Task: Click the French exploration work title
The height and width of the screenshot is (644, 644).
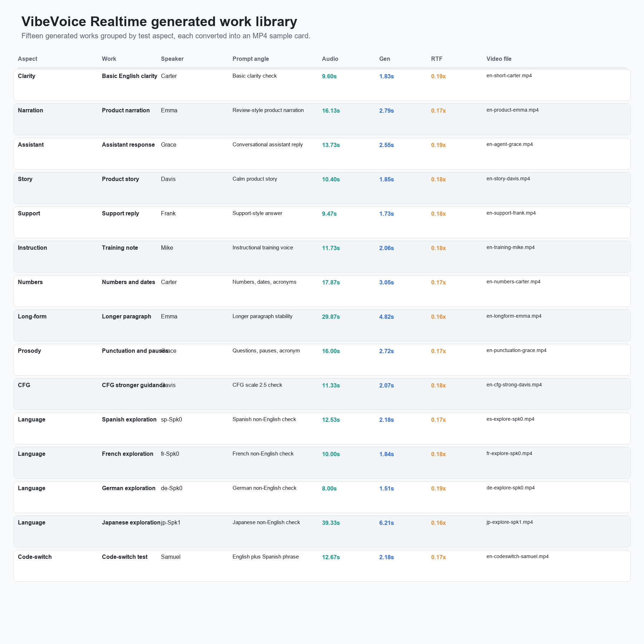Action: [x=128, y=454]
